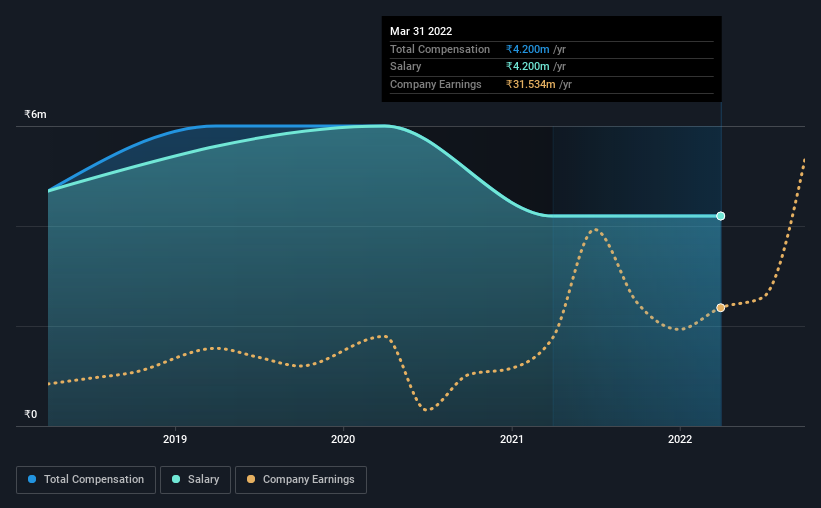The image size is (821, 508).
Task: Click the 2021 x-axis label
Action: 512,439
